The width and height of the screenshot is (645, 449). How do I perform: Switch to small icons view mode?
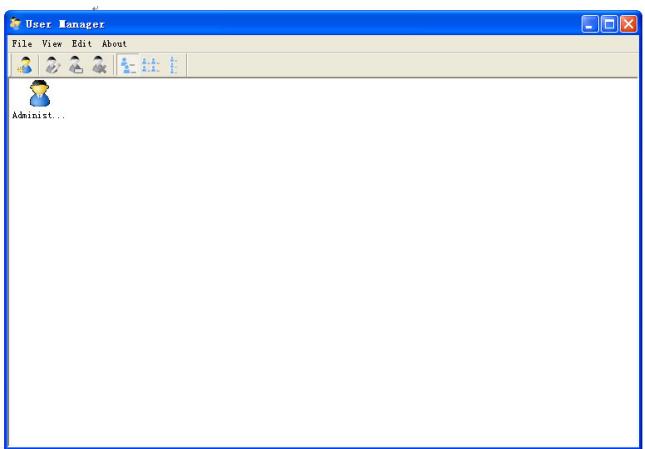click(151, 66)
